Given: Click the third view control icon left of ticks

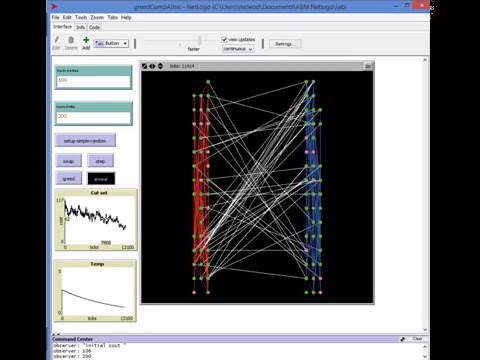Looking at the screenshot, I should pos(160,66).
